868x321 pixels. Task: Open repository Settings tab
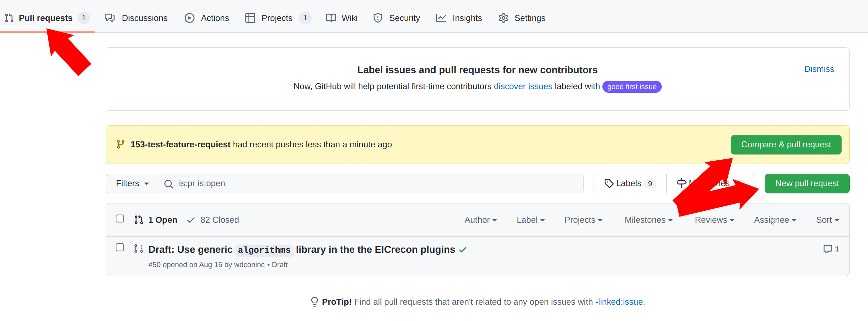point(522,18)
